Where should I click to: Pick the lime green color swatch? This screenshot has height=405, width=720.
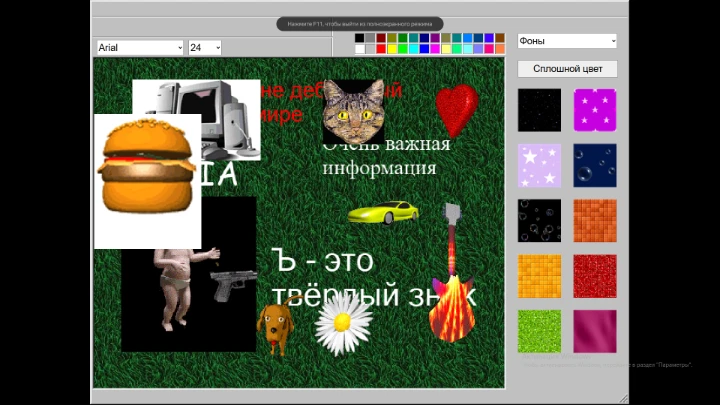tap(403, 49)
